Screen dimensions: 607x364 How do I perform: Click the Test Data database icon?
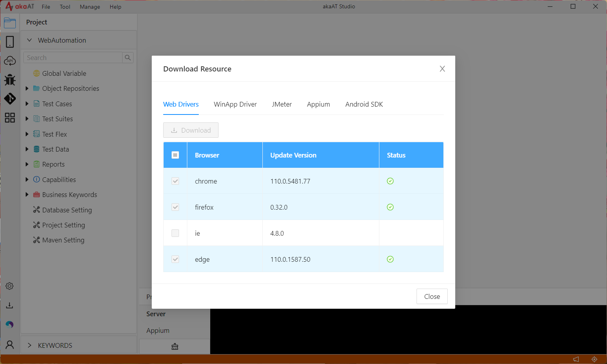(x=36, y=149)
